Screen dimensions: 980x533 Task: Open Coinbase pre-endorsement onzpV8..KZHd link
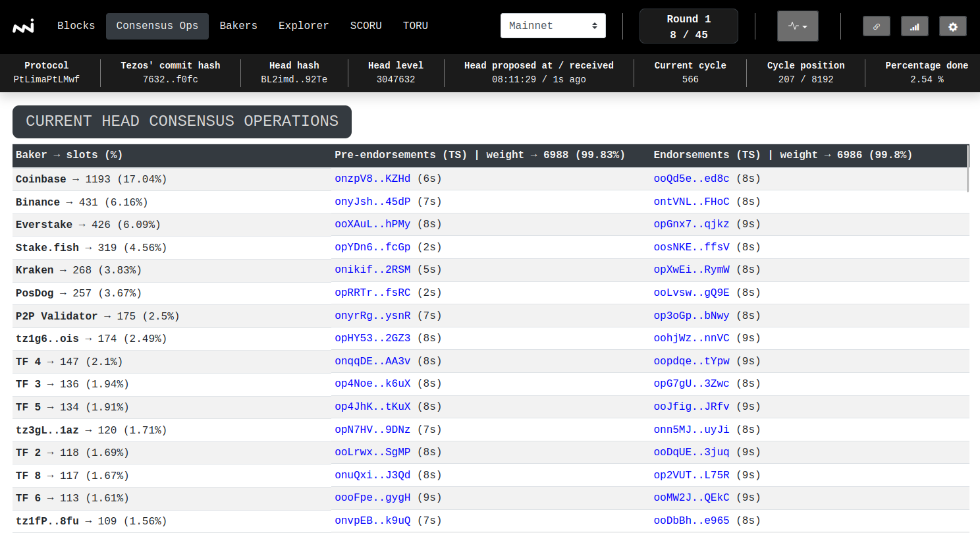[372, 179]
